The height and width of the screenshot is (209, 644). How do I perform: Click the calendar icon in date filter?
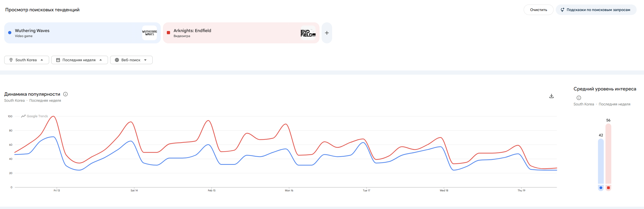(x=58, y=60)
